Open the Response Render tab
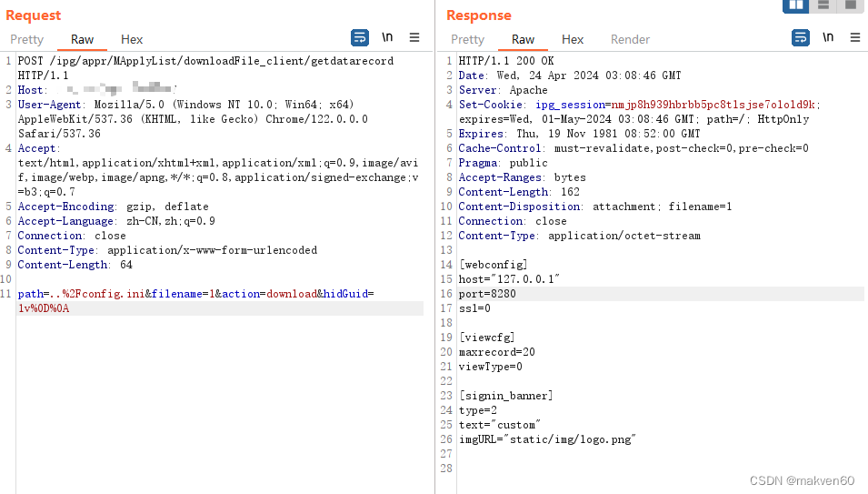The height and width of the screenshot is (494, 868). click(x=630, y=39)
